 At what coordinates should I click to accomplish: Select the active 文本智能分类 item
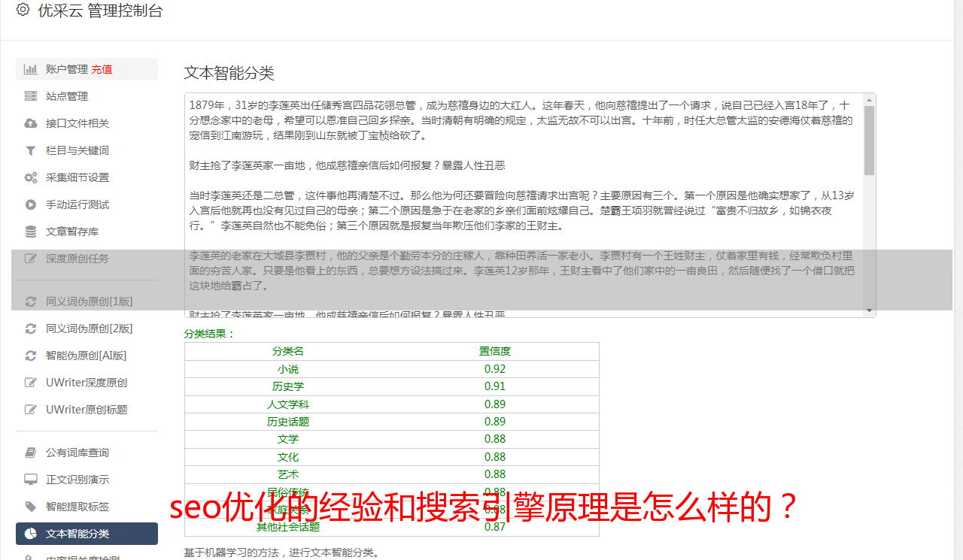pyautogui.click(x=87, y=534)
